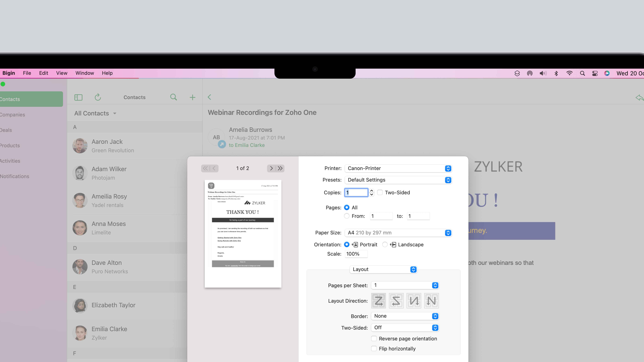Jump to last page in print preview

tap(280, 168)
